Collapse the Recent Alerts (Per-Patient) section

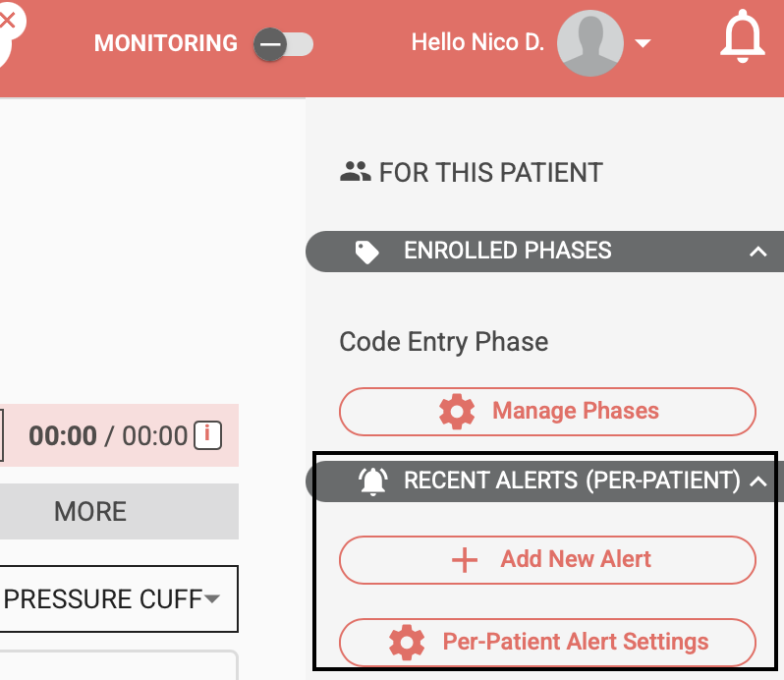757,481
